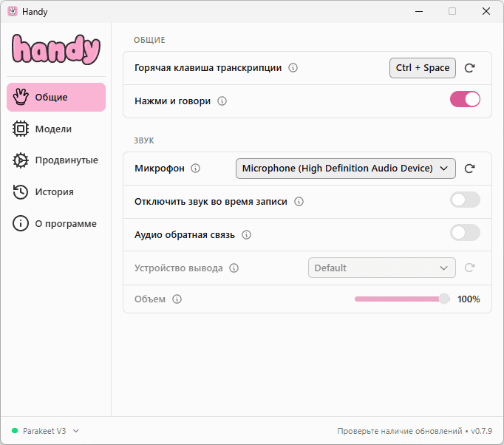Click the volume slider handle
Screen dimensions: 504x445
(x=444, y=299)
